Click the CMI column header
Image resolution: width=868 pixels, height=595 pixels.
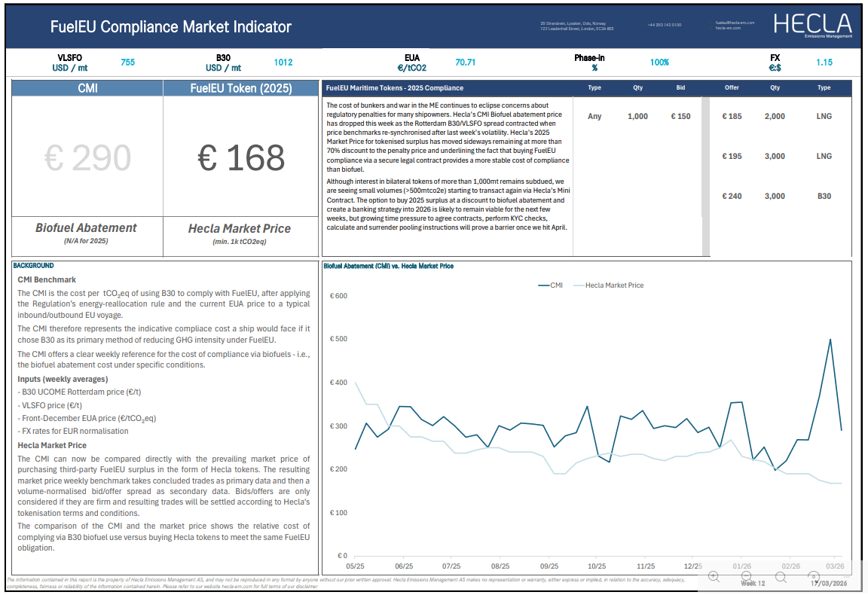(x=87, y=88)
